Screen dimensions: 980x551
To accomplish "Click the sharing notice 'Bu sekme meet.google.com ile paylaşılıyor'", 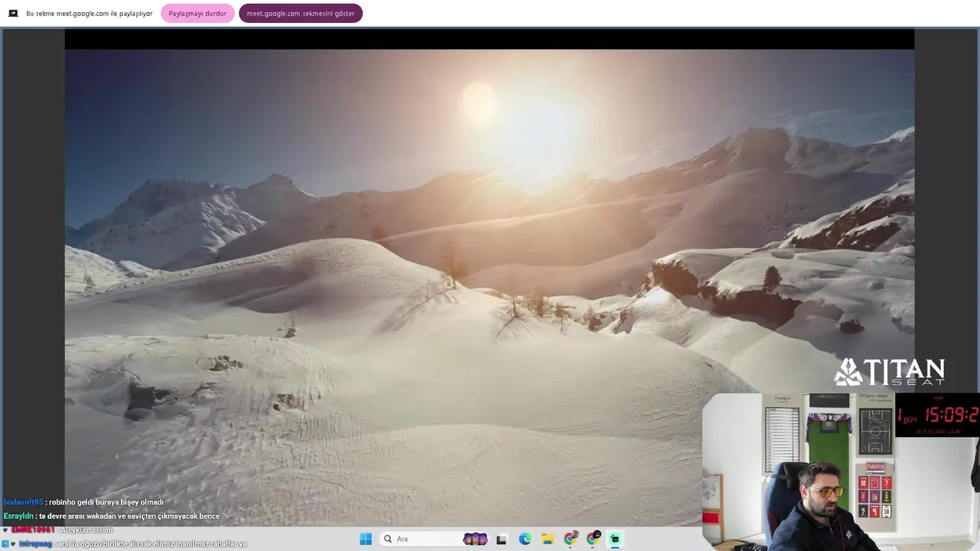I will [90, 14].
